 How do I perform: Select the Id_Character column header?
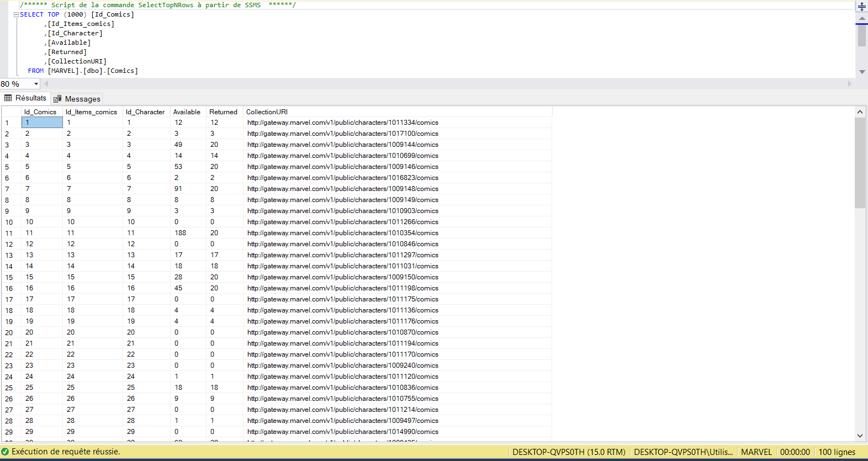146,112
